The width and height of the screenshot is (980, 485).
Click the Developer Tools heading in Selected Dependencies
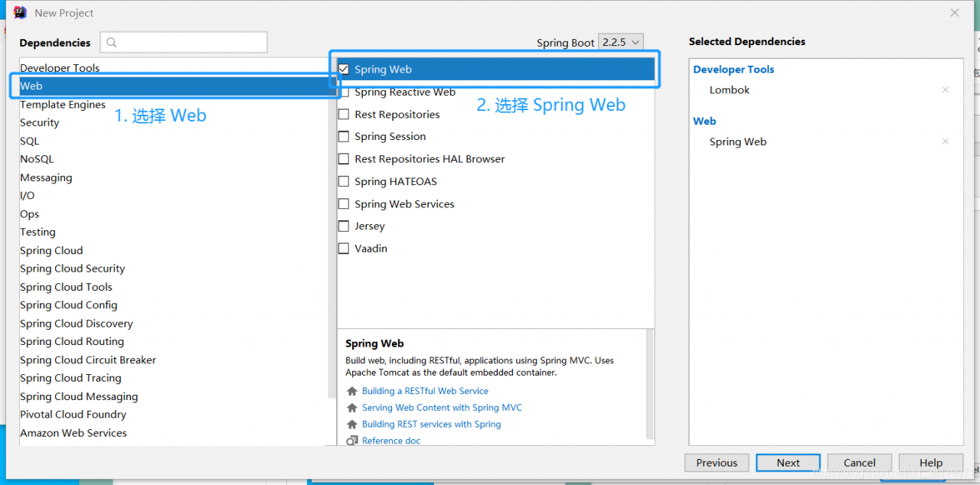click(733, 69)
